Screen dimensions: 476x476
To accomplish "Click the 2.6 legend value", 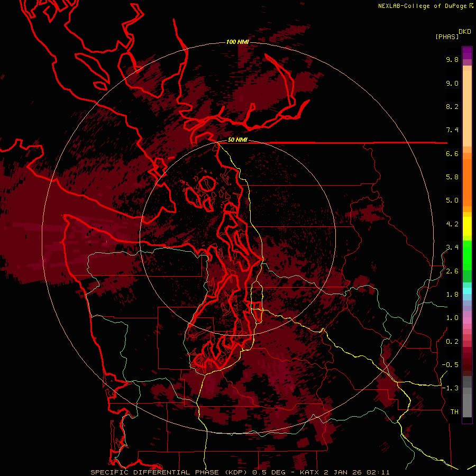I will pos(452,271).
